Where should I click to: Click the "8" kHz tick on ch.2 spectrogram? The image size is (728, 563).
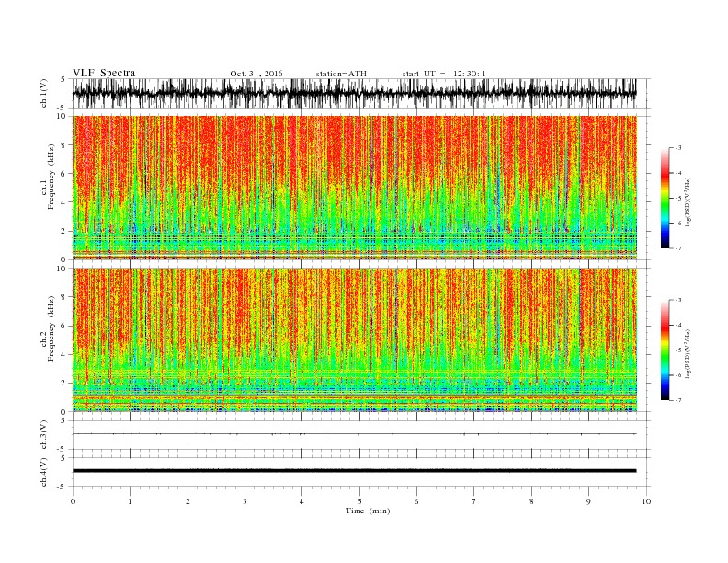(x=64, y=297)
